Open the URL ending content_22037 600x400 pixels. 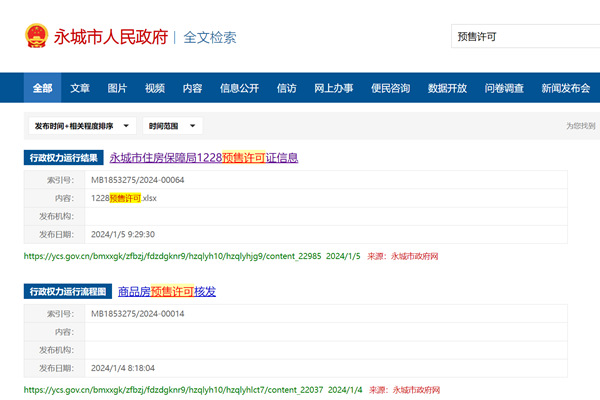(173, 390)
